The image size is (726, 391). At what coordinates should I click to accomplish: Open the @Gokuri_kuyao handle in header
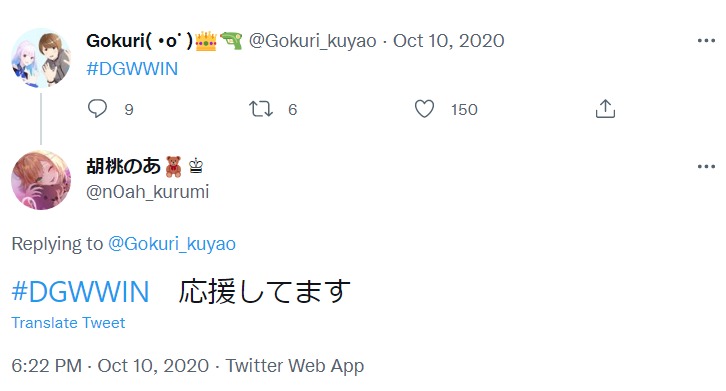313,41
